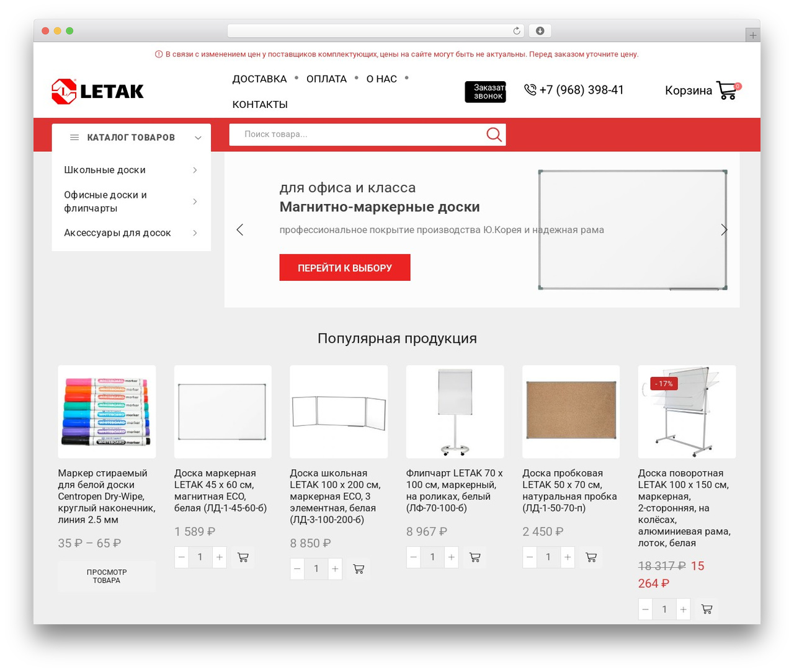The width and height of the screenshot is (794, 672).
Task: Open the КОНТАКТЫ menu item
Action: click(260, 105)
